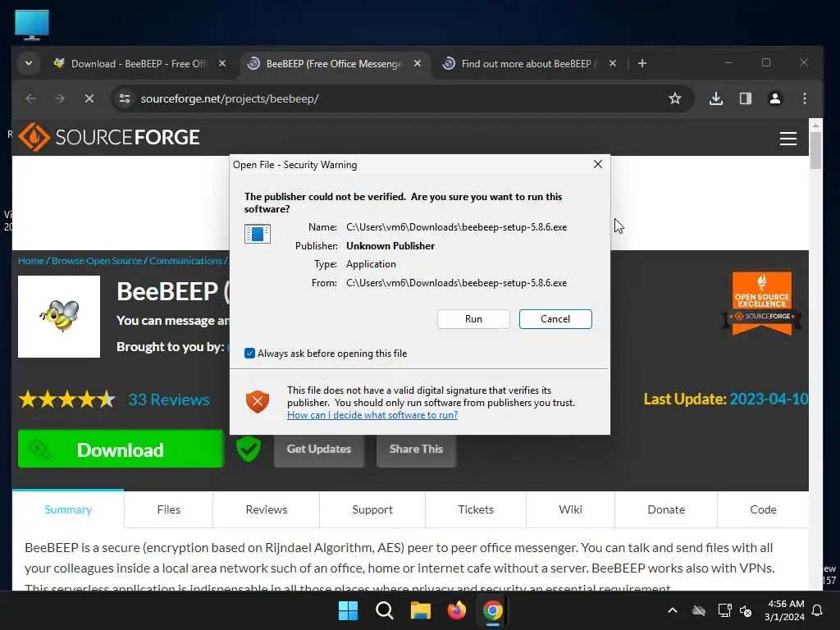Image resolution: width=840 pixels, height=630 pixels.
Task: Click the application file icon in dialog
Action: tap(257, 234)
